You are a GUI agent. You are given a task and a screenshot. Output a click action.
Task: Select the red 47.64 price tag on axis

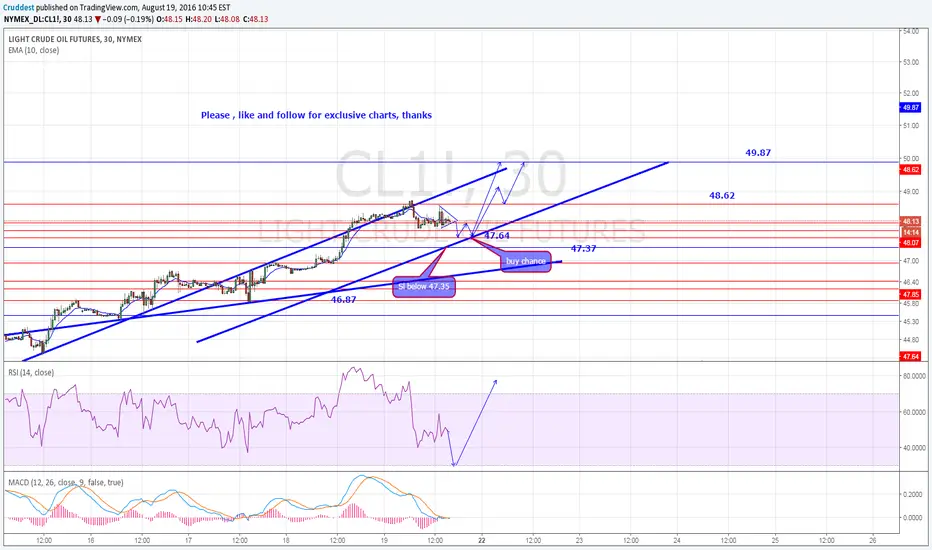(911, 357)
